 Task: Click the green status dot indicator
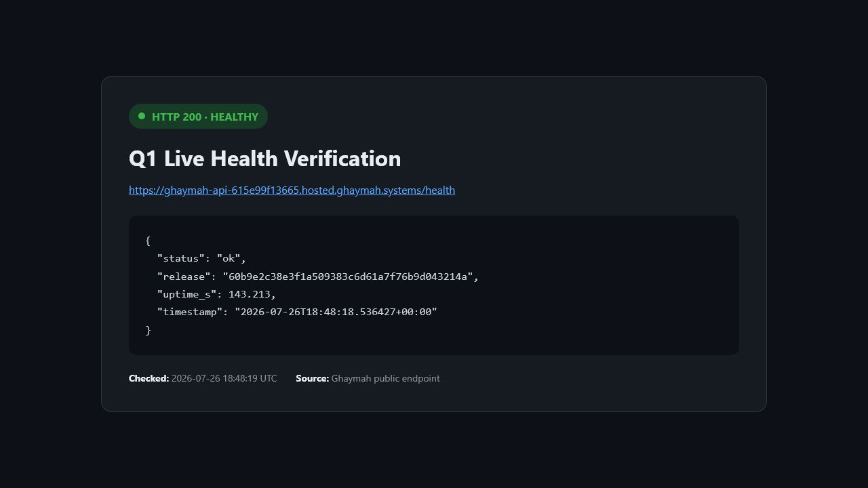(142, 116)
